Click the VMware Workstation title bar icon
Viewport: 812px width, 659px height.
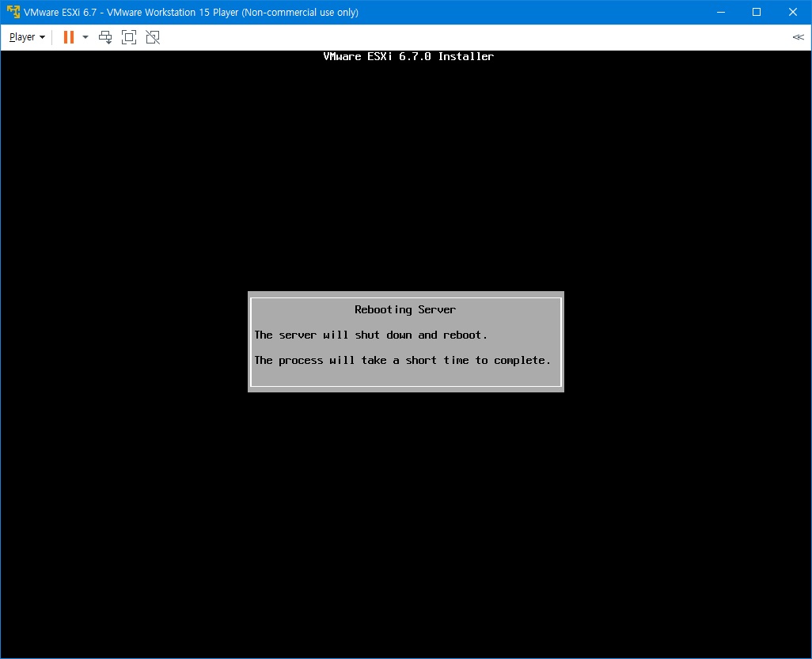(x=13, y=12)
